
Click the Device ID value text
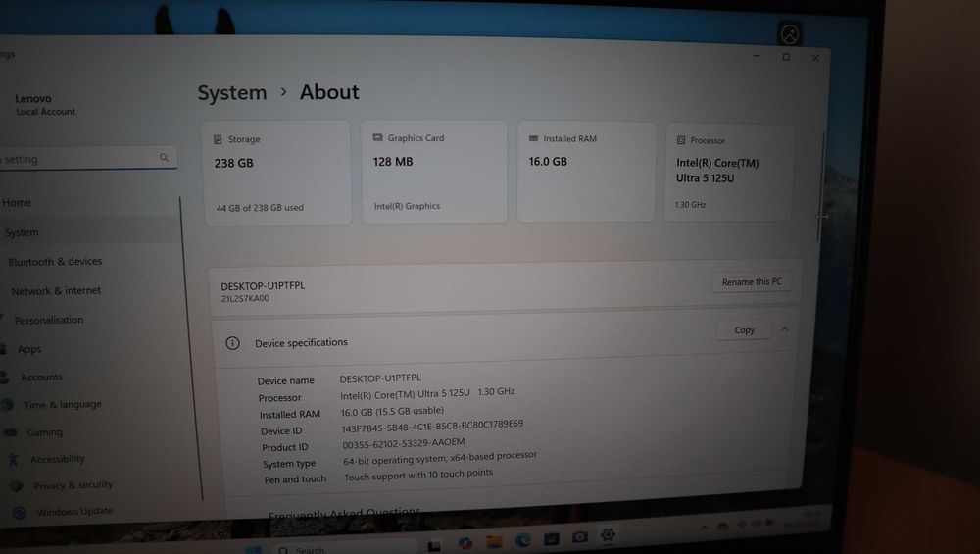(x=432, y=427)
